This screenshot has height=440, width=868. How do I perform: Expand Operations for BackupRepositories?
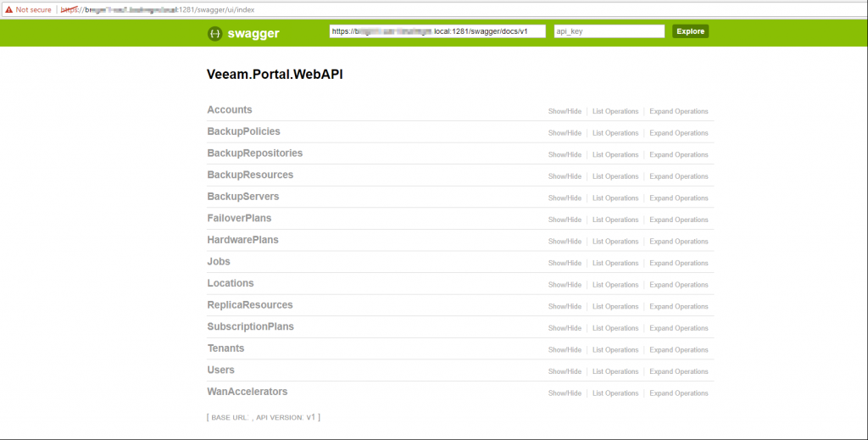[678, 155]
